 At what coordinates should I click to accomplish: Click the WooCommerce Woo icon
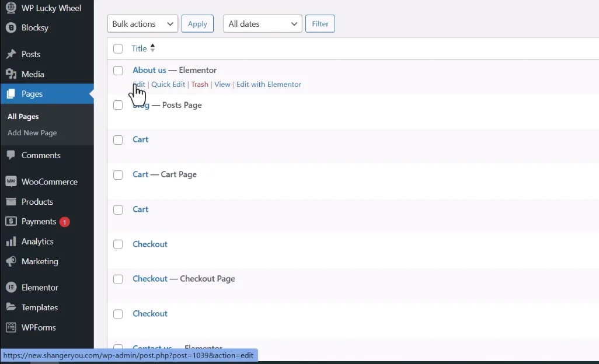coord(11,181)
